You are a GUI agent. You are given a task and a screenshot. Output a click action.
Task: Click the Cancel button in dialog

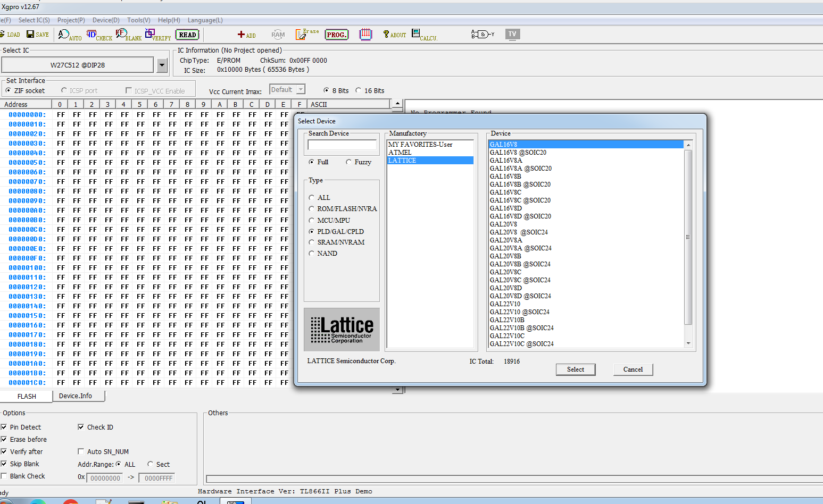tap(633, 369)
